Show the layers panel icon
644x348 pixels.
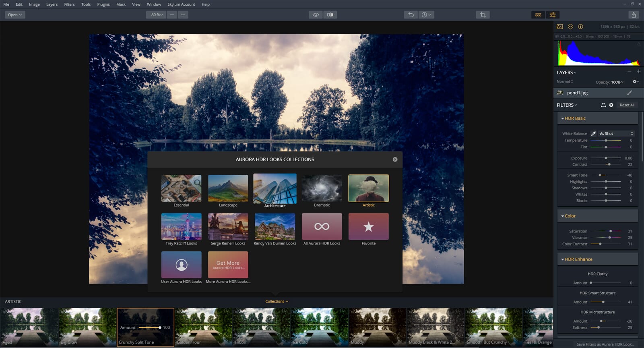coord(570,27)
